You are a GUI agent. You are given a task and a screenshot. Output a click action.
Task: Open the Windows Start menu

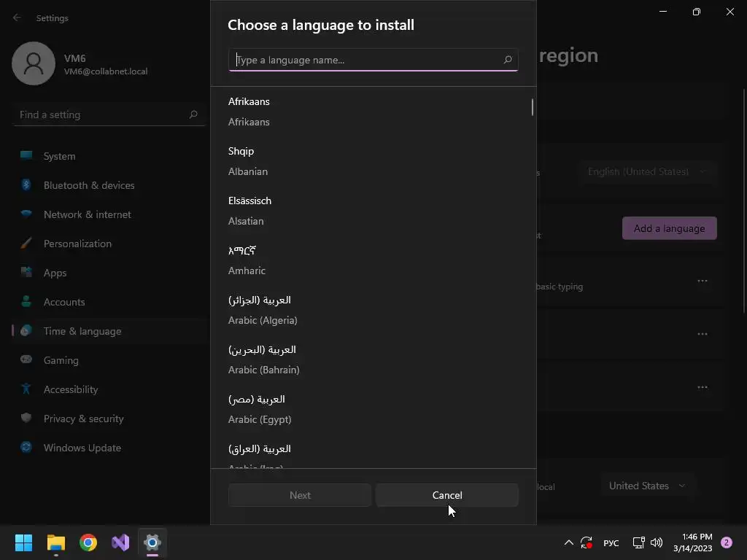(x=23, y=542)
